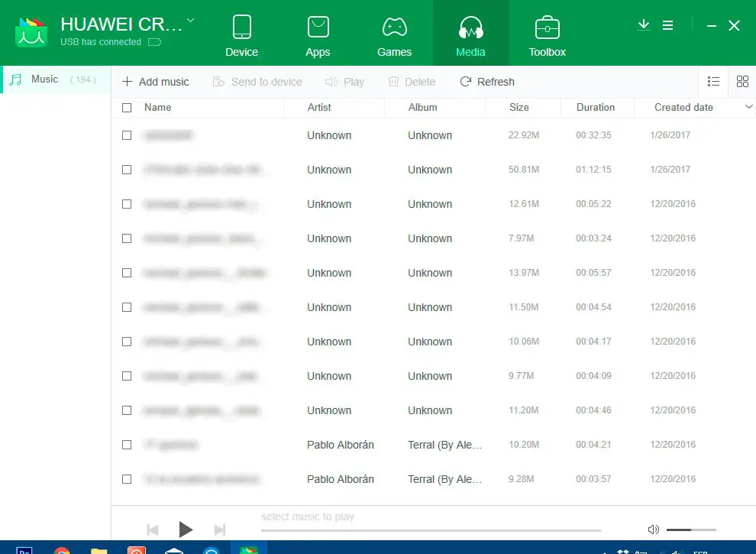Click the date 1/26/2017 of 22.92M row
This screenshot has width=756, height=554.
click(670, 135)
